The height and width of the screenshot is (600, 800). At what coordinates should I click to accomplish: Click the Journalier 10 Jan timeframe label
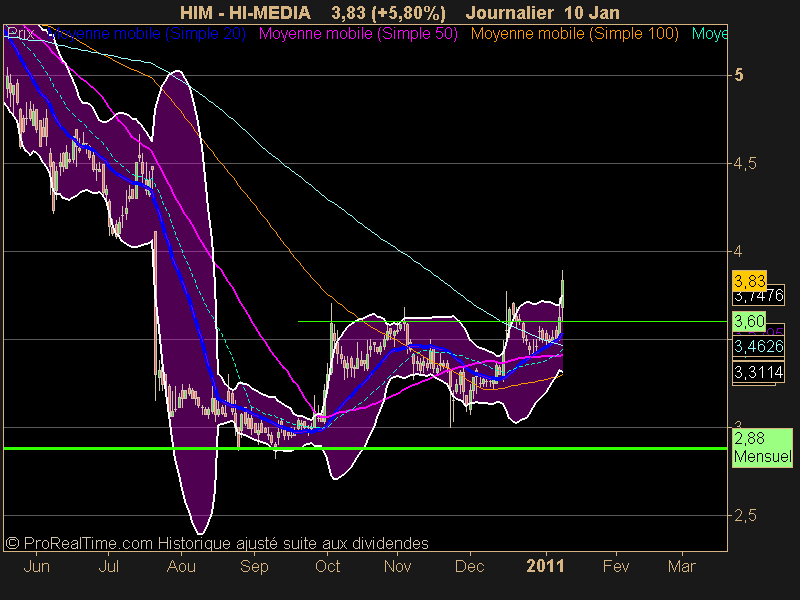tap(542, 13)
